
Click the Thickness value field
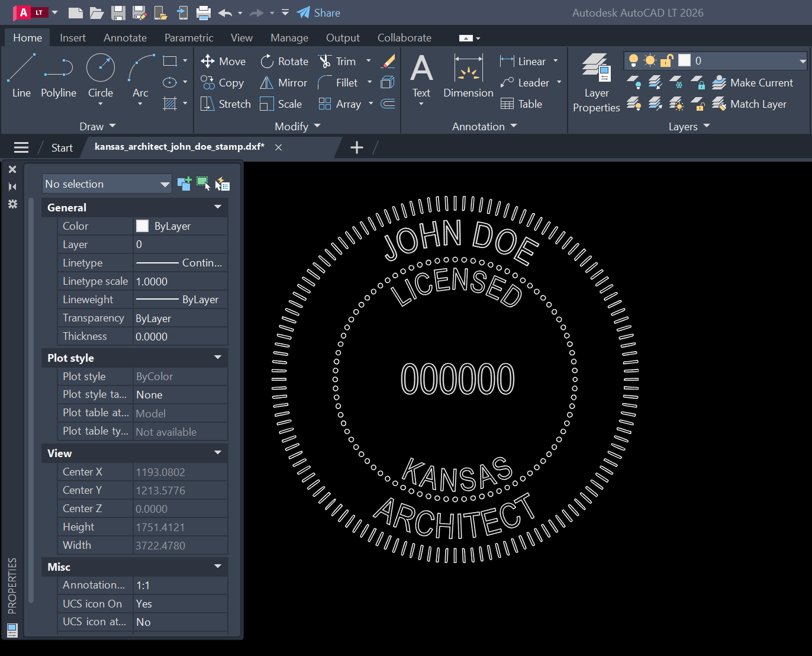[x=181, y=336]
